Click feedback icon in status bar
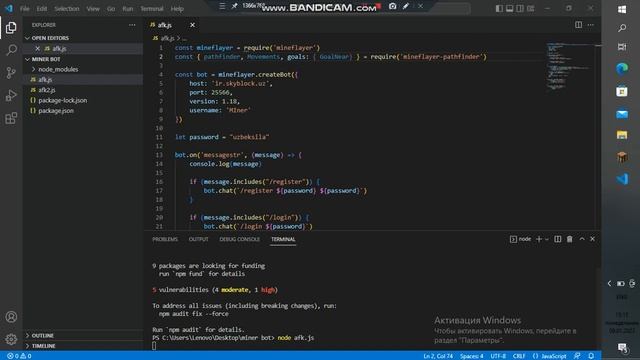This screenshot has height=360, width=640. pyautogui.click(x=577, y=356)
